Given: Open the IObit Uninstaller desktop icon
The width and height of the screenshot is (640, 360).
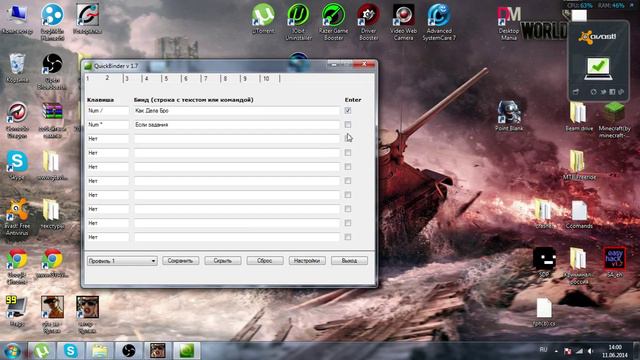Looking at the screenshot, I should coord(298,22).
